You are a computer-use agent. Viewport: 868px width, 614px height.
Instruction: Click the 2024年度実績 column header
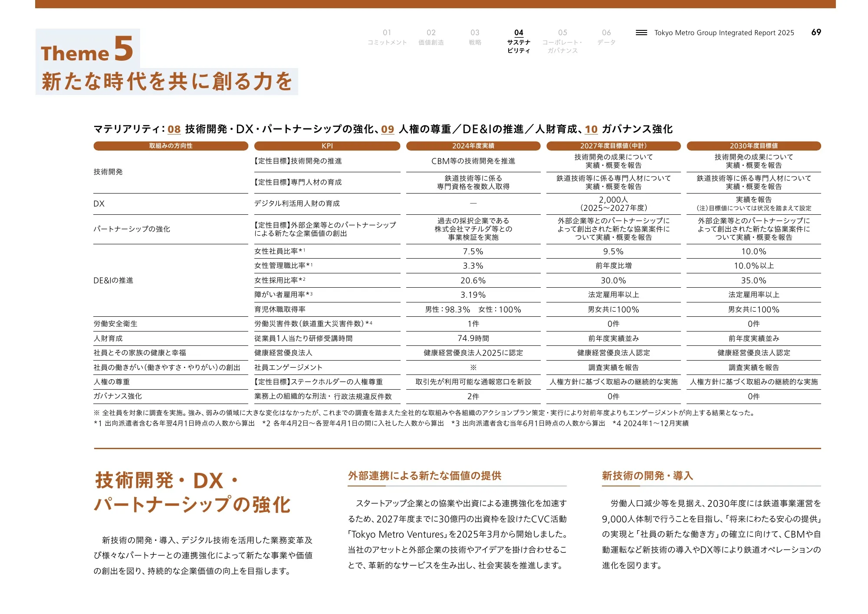point(473,146)
